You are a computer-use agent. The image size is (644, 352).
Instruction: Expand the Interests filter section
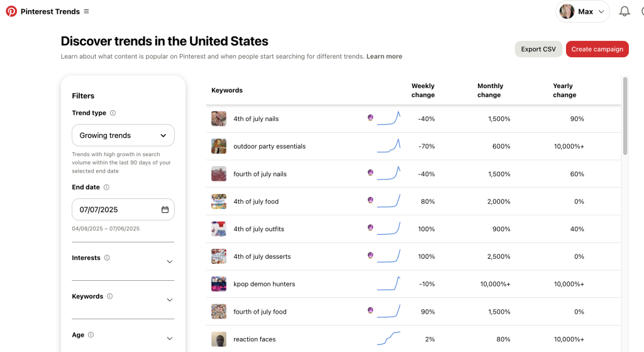[x=169, y=261]
